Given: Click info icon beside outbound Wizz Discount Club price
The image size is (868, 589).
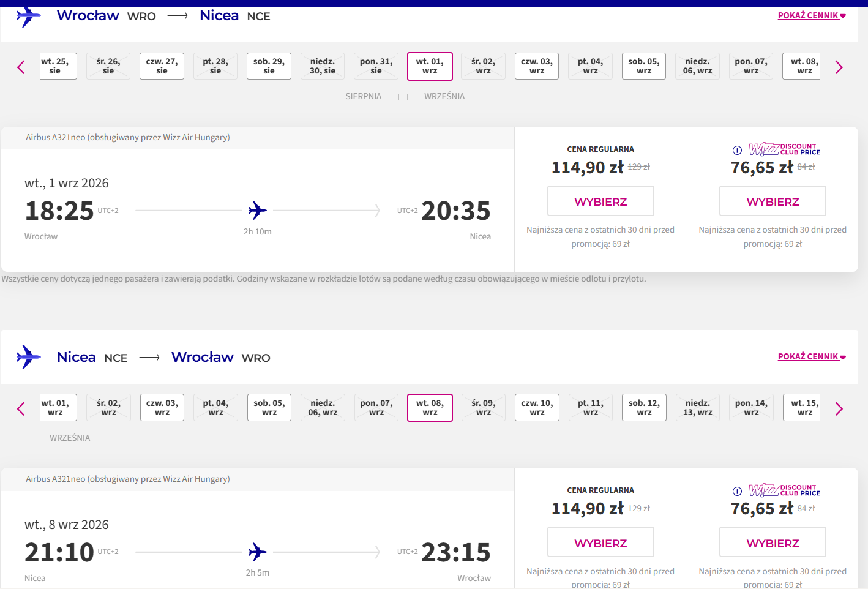Looking at the screenshot, I should [x=738, y=150].
